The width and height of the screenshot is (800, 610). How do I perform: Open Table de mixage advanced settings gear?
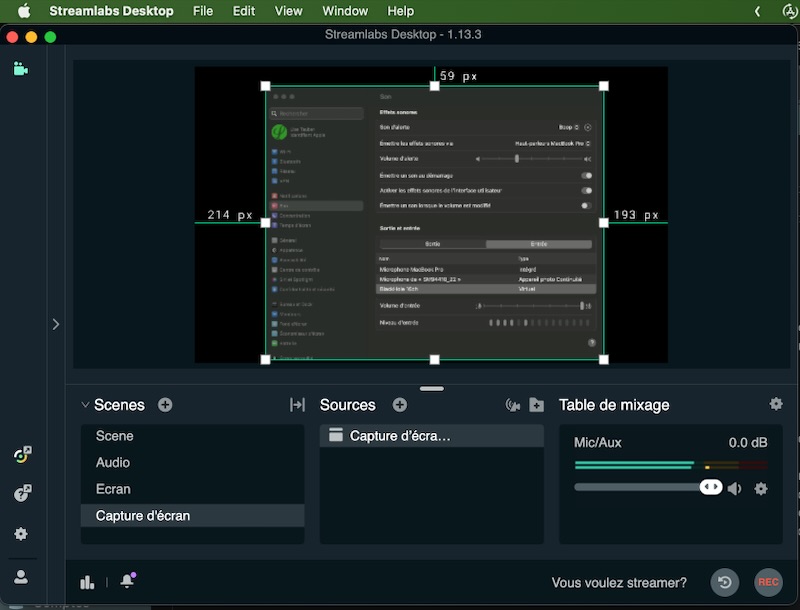point(776,404)
